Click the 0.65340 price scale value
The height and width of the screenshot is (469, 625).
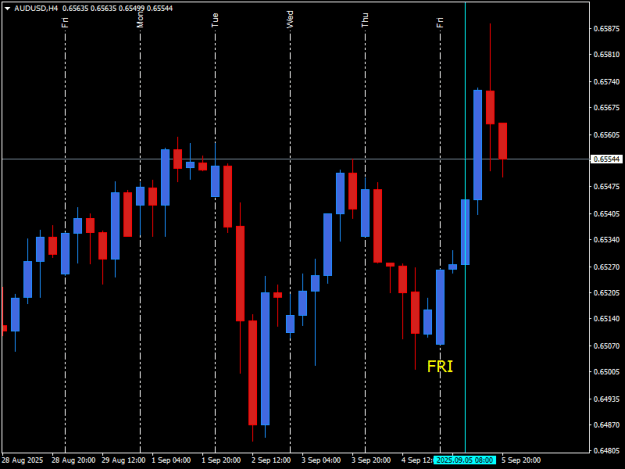pyautogui.click(x=607, y=239)
